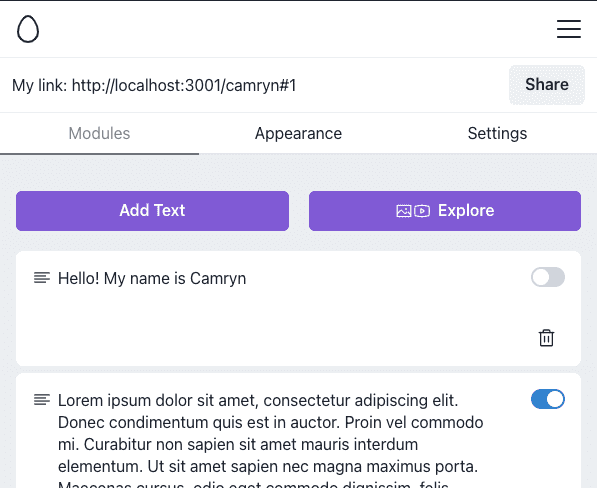Click the text lines icon beside Hello! text
Image resolution: width=597 pixels, height=488 pixels.
point(42,278)
